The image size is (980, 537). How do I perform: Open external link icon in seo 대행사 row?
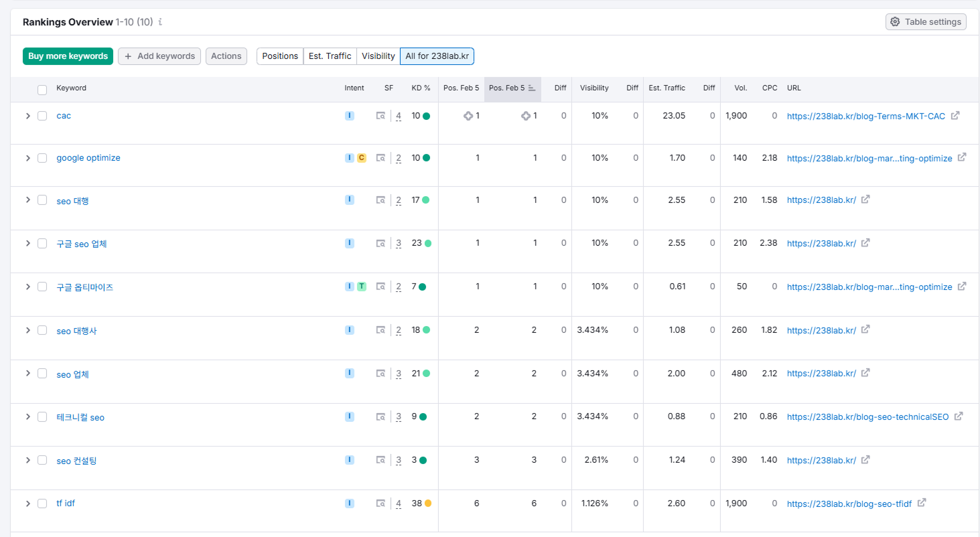pos(865,329)
